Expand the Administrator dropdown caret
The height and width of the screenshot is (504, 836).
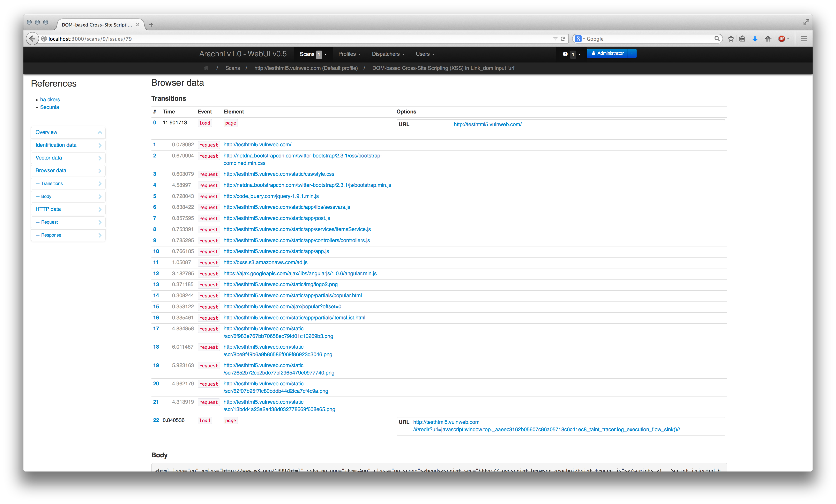tap(632, 53)
